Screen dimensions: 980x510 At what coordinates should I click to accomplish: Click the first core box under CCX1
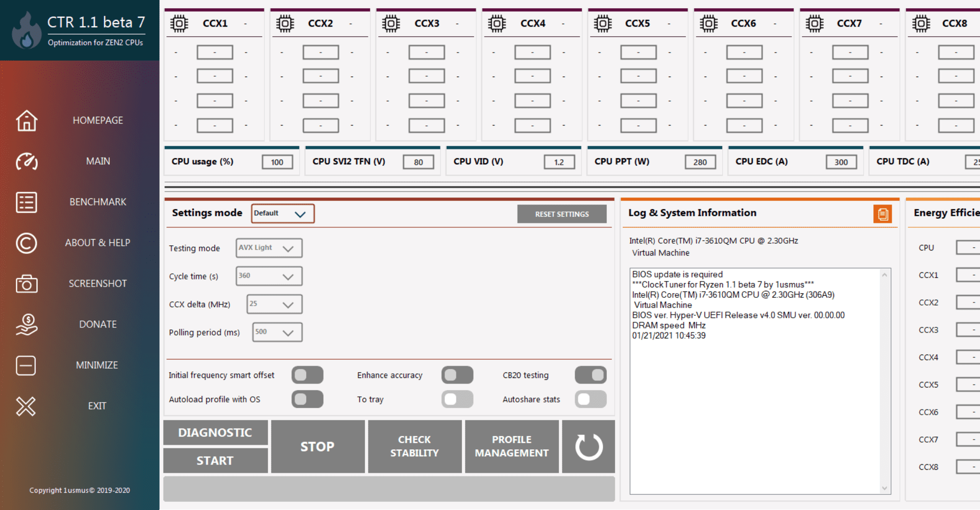(x=215, y=52)
